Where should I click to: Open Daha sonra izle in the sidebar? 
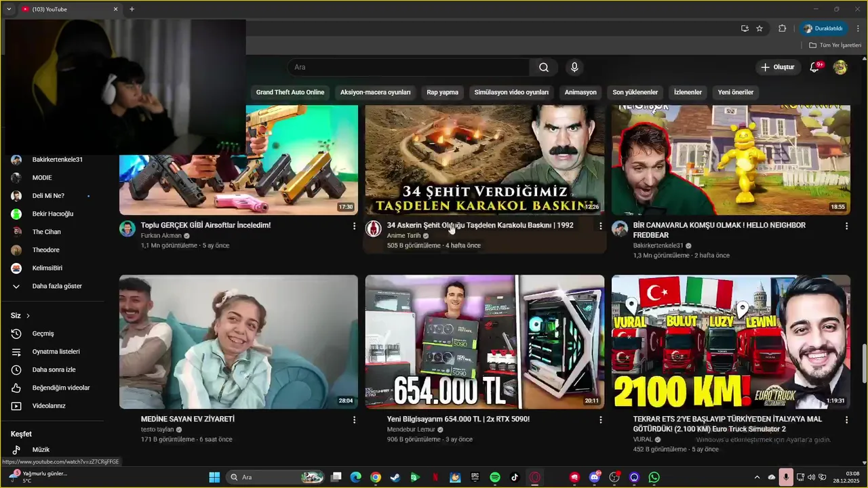click(53, 369)
